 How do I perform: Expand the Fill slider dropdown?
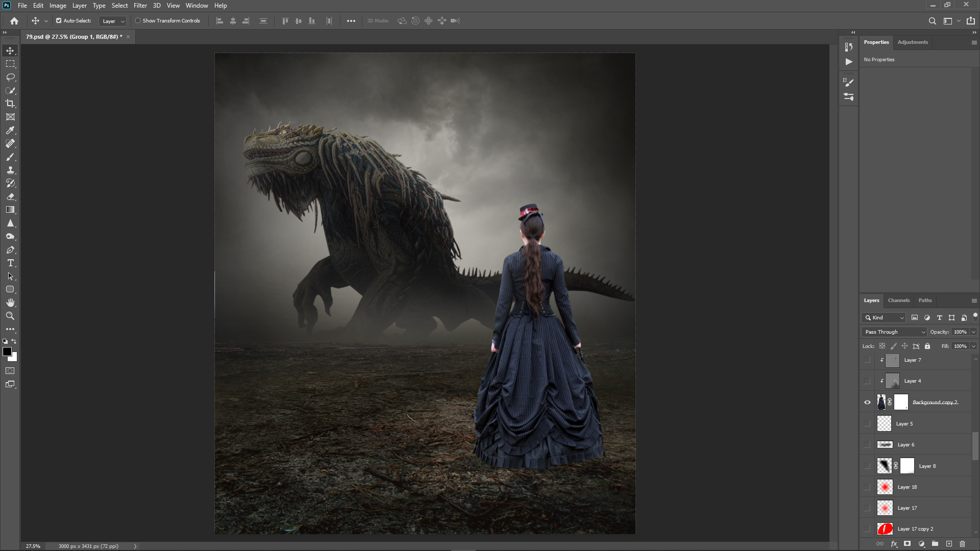coord(973,346)
